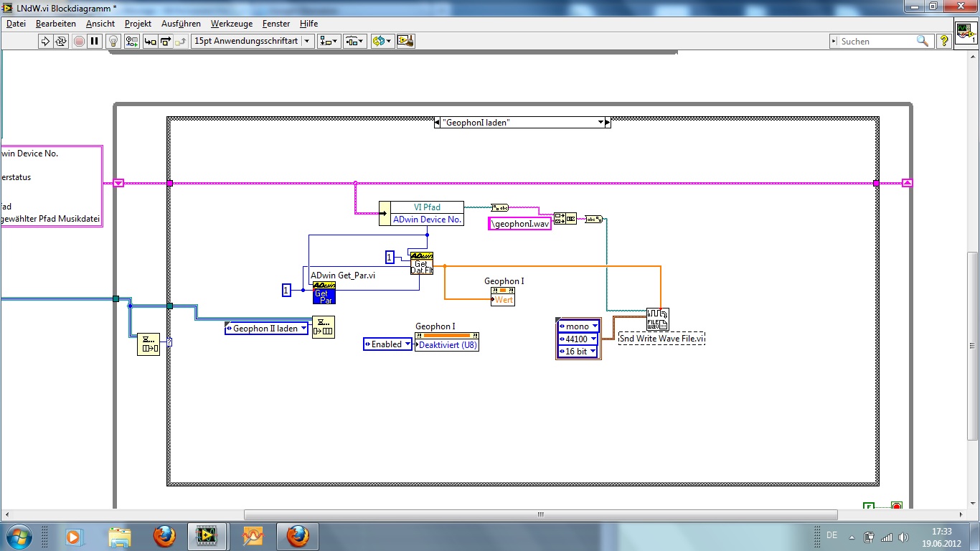This screenshot has width=980, height=551.
Task: Click the Suchen search field
Action: [x=877, y=41]
